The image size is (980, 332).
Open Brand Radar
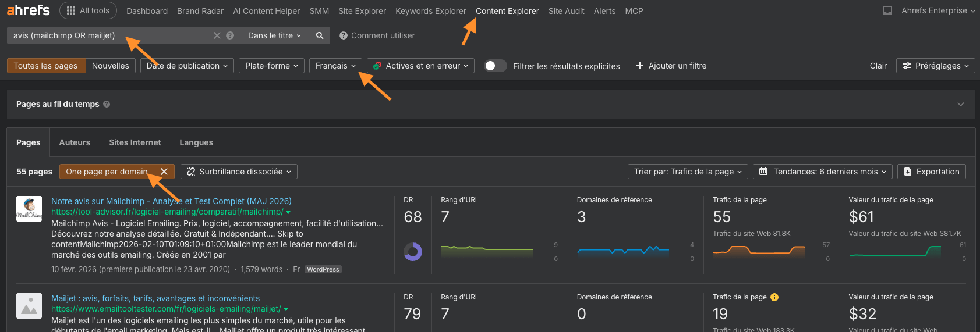point(200,11)
